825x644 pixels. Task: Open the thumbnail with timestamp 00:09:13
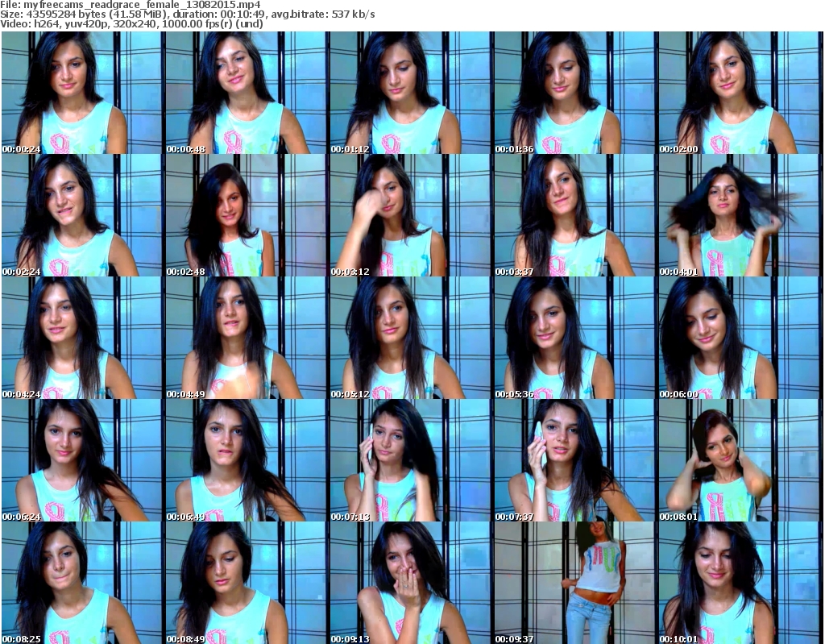tap(411, 583)
